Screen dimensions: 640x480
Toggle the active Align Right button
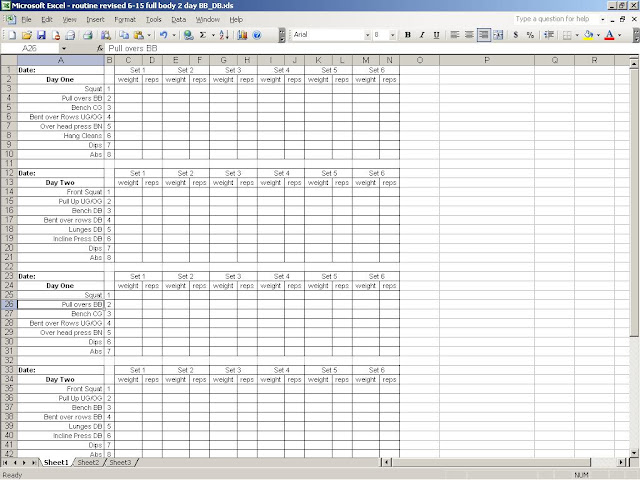(x=484, y=35)
